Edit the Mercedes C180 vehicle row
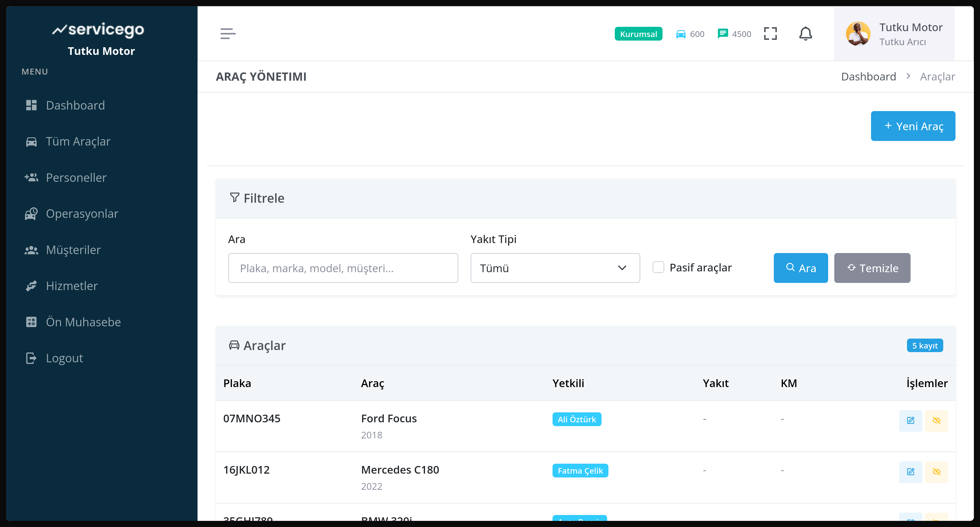 [910, 472]
